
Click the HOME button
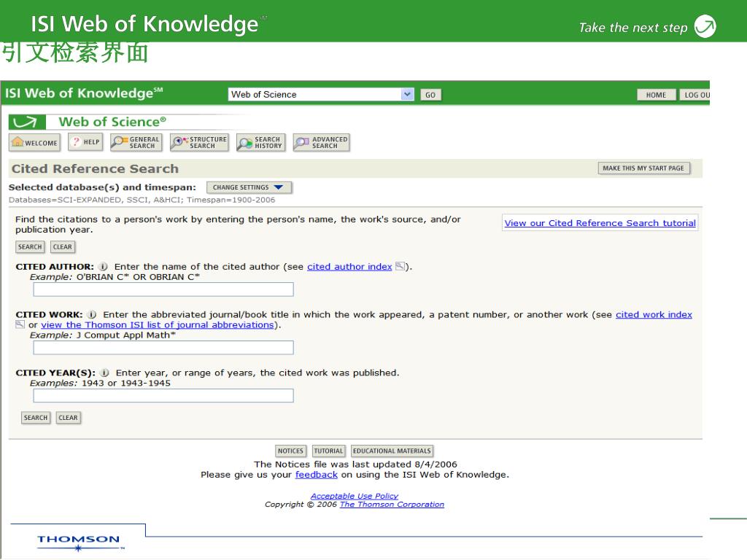[656, 95]
